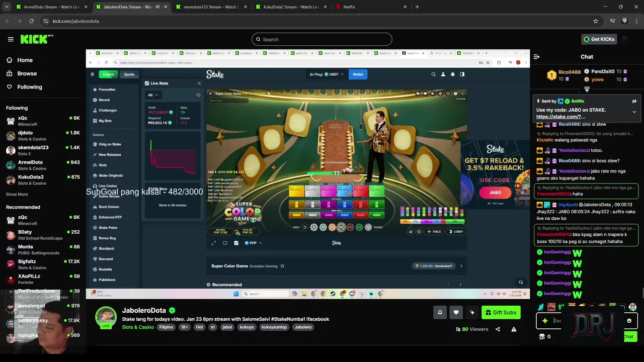This screenshot has width=644, height=362.
Task: Click the JaboleroDota channel name
Action: coord(144,310)
